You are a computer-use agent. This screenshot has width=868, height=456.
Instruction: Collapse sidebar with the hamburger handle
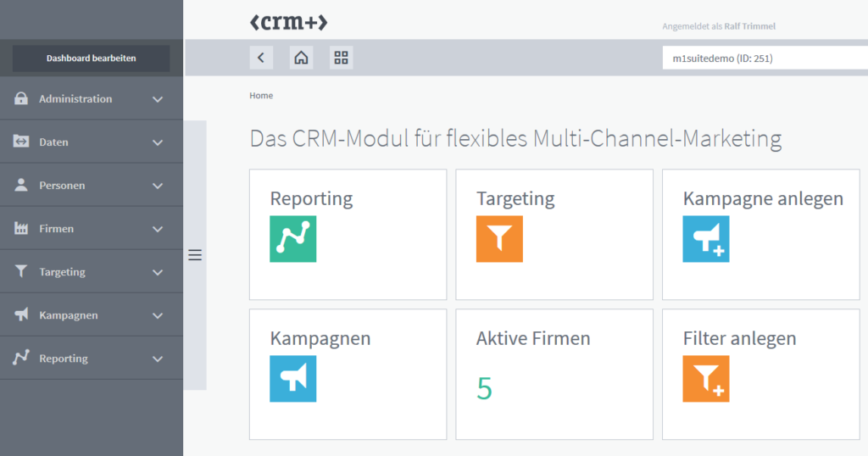pyautogui.click(x=195, y=255)
